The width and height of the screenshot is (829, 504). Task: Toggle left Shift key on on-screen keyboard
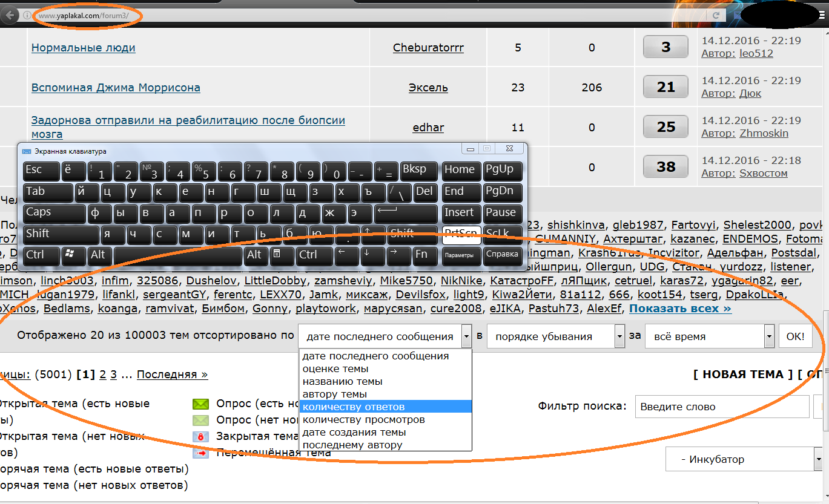[61, 235]
